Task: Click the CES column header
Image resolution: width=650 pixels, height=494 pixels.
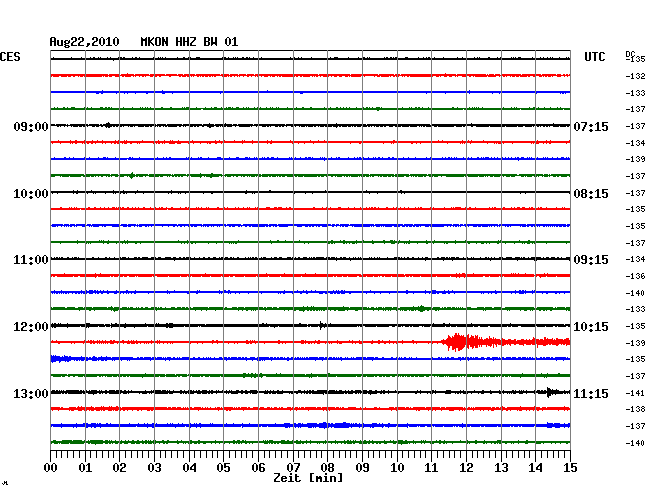Action: pos(10,57)
